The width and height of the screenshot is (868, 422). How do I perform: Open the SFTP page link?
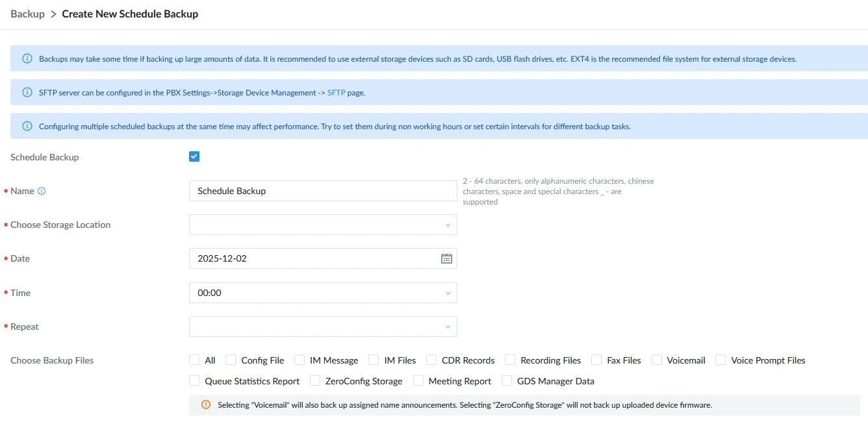[336, 93]
